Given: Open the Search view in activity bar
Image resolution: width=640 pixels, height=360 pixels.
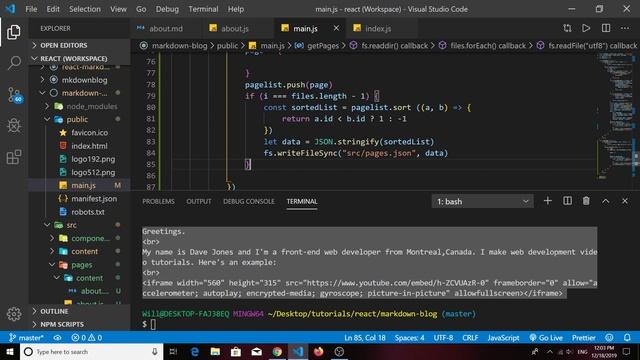Looking at the screenshot, I should click(14, 63).
